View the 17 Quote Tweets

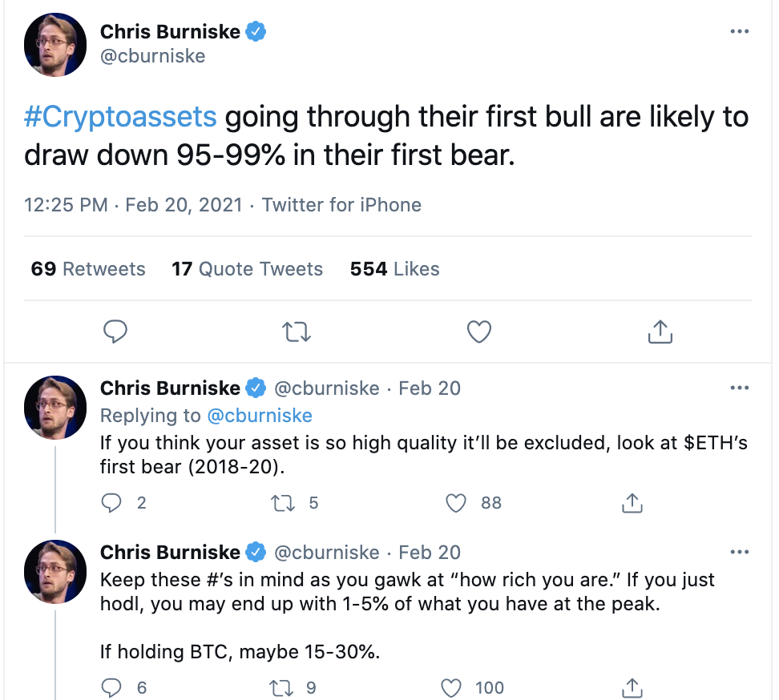pyautogui.click(x=247, y=269)
